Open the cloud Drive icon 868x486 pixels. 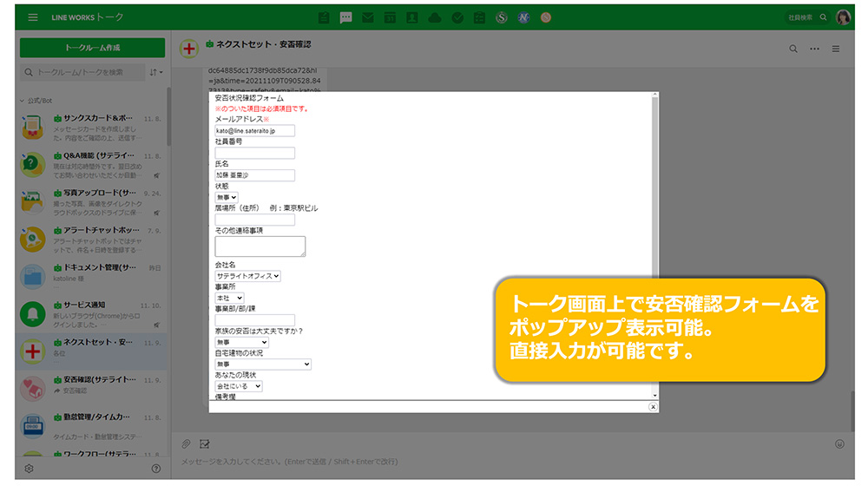tap(435, 17)
